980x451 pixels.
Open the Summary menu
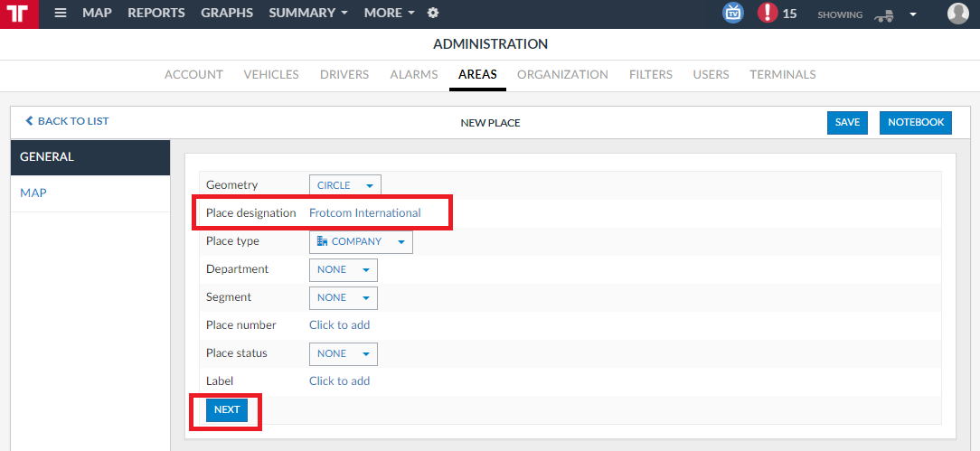(x=308, y=14)
